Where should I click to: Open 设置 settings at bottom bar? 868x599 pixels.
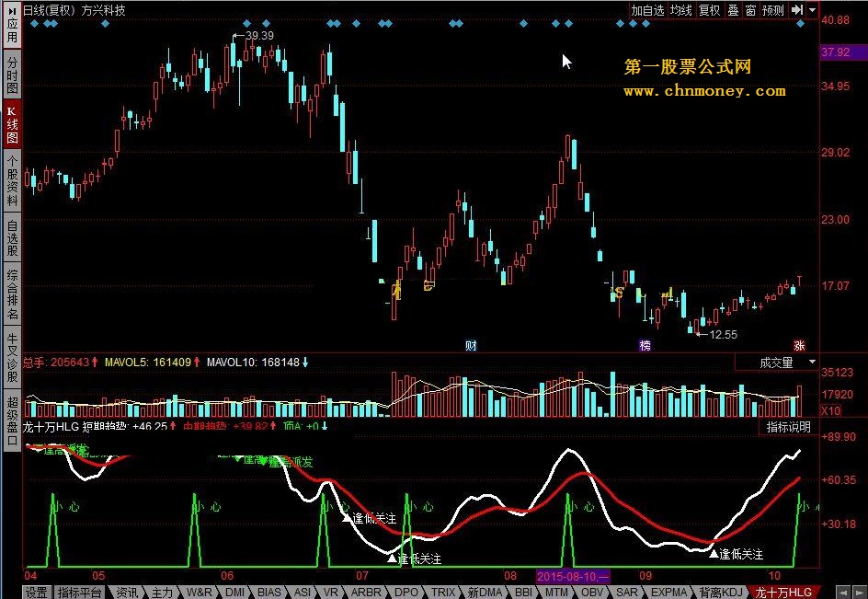37,593
